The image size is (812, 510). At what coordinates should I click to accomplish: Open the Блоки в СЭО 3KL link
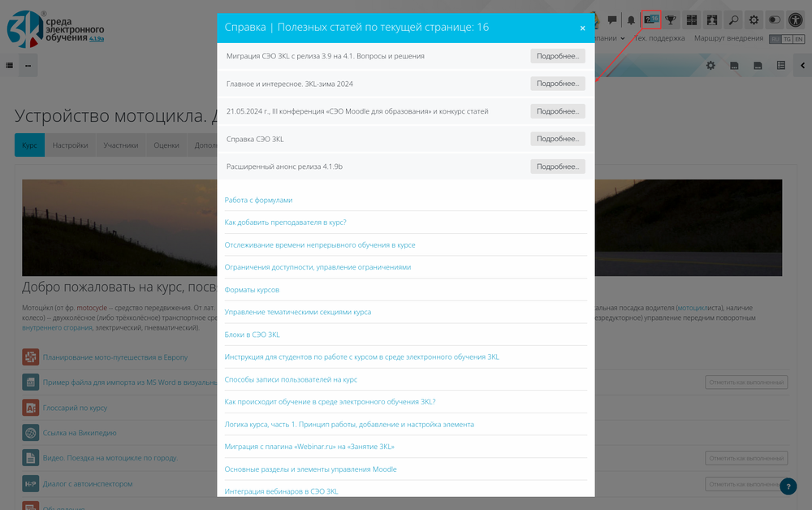pyautogui.click(x=253, y=335)
